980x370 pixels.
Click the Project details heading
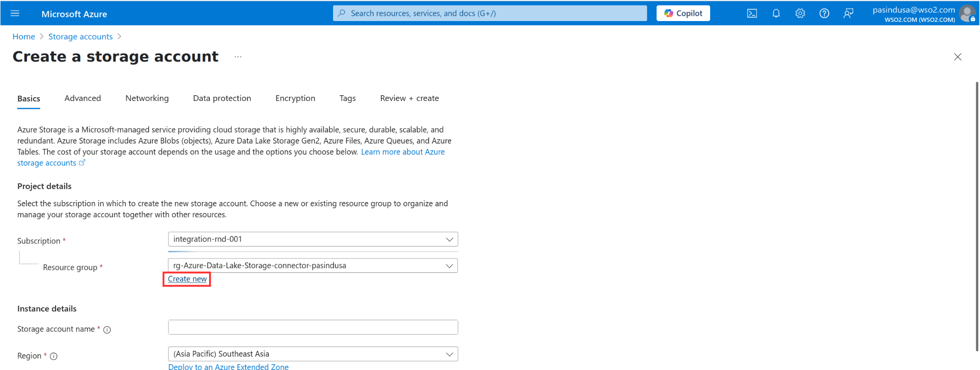pyautogui.click(x=45, y=186)
